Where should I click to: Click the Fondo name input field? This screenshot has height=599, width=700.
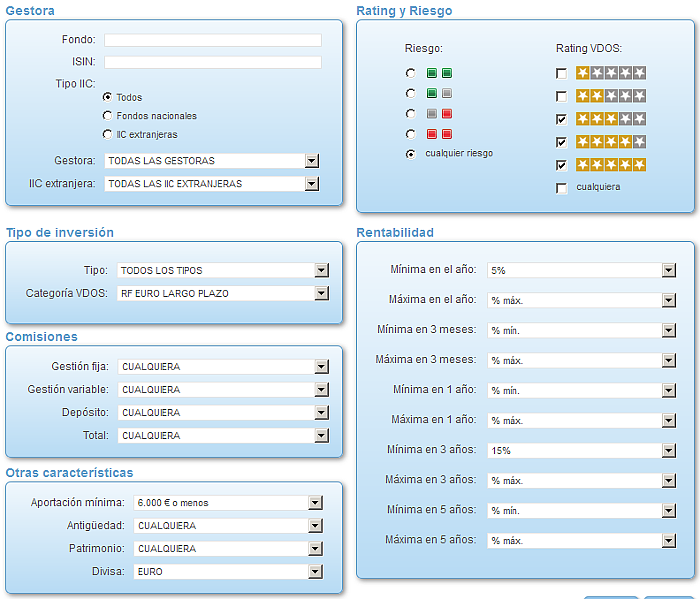point(212,40)
